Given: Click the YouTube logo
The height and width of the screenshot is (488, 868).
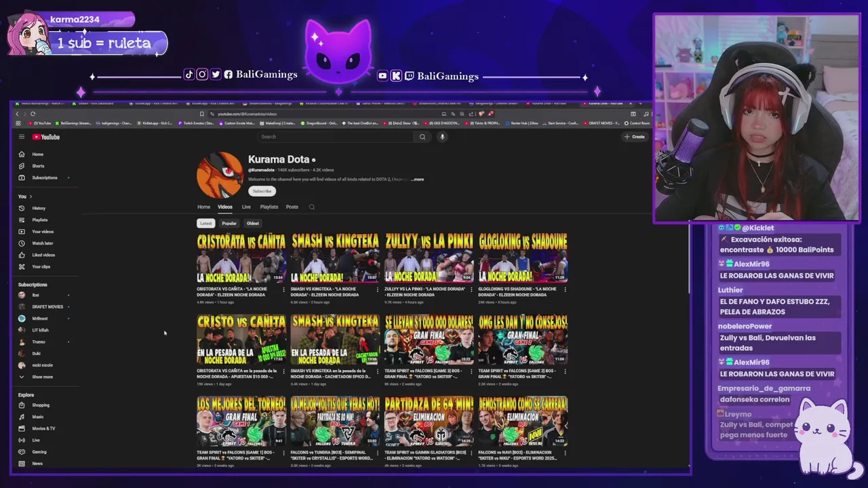Looking at the screenshot, I should 46,137.
